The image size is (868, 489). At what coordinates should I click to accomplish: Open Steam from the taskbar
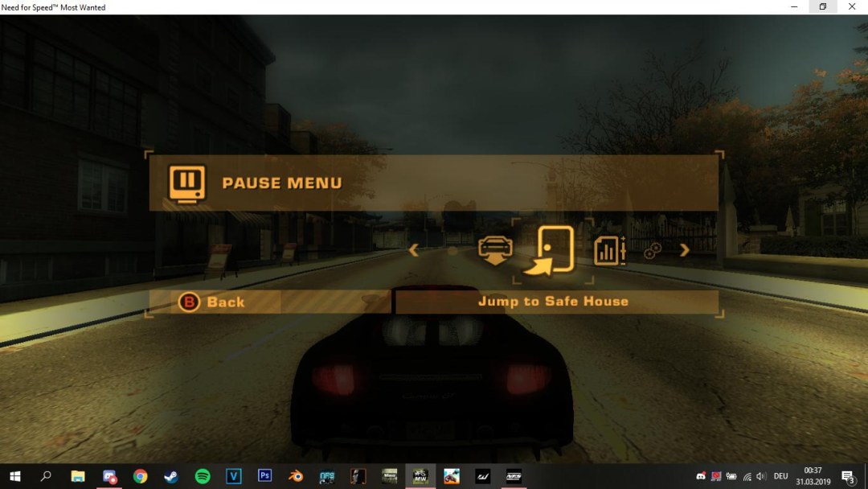[x=171, y=476]
